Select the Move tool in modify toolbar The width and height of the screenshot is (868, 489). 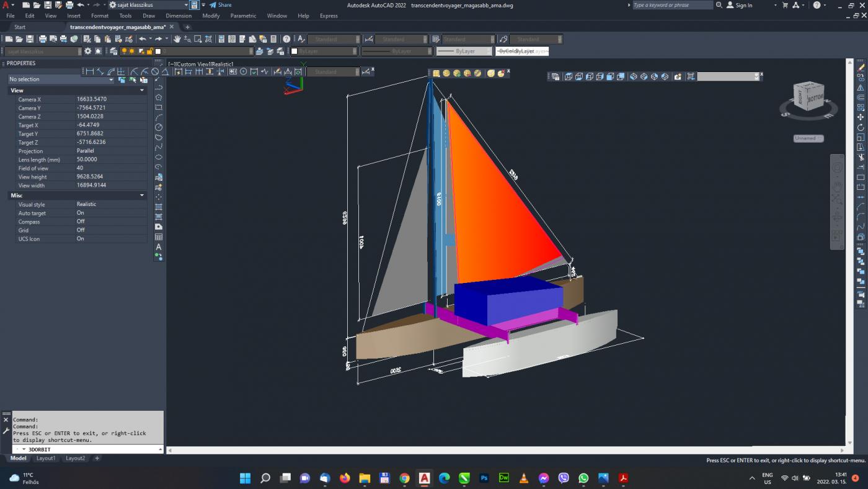click(x=861, y=117)
